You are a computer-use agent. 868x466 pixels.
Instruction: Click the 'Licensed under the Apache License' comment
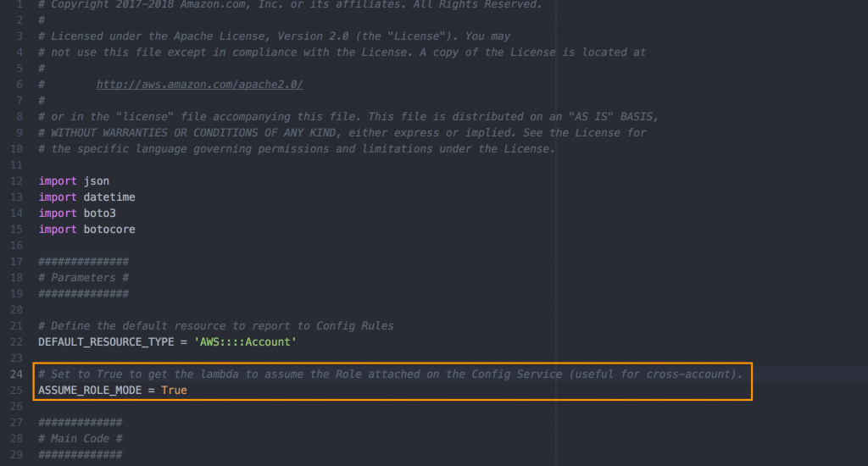pos(274,36)
